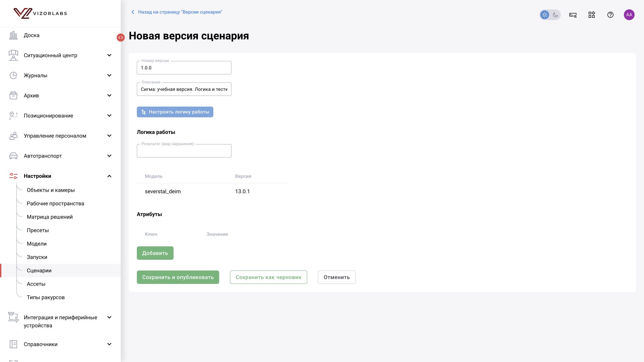
Task: Click the Журналы pie-chart icon
Action: point(13,75)
